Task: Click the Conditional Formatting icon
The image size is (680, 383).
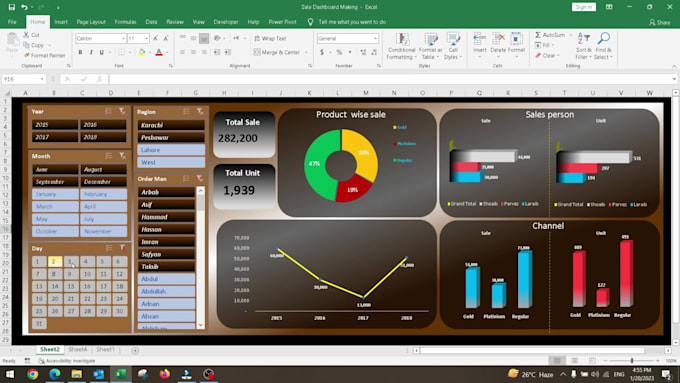Action: point(402,39)
